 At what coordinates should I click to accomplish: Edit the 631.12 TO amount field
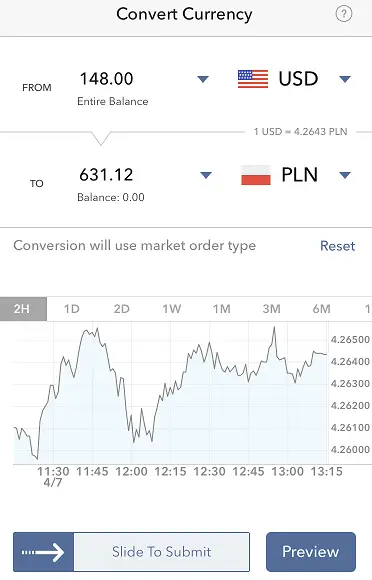click(x=106, y=175)
